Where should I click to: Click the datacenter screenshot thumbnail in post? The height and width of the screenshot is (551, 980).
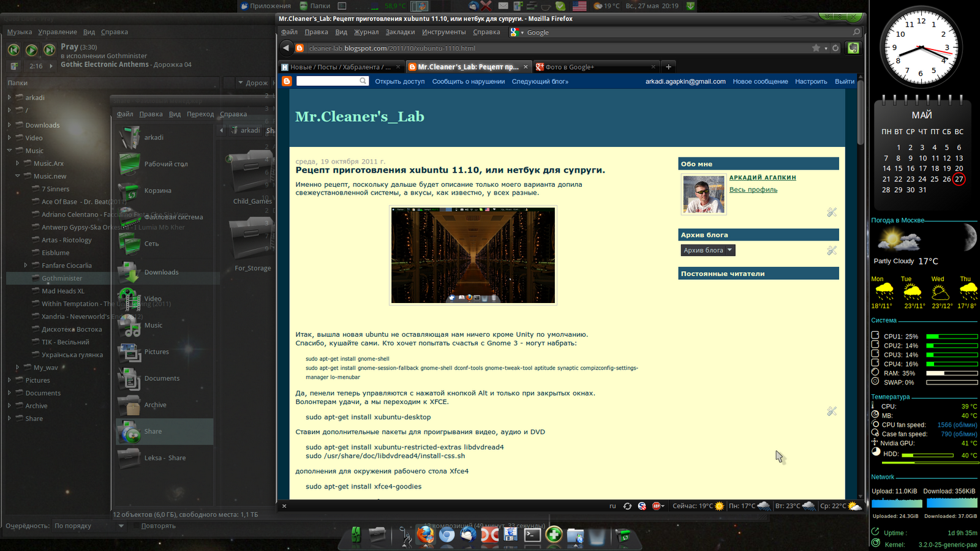click(473, 255)
